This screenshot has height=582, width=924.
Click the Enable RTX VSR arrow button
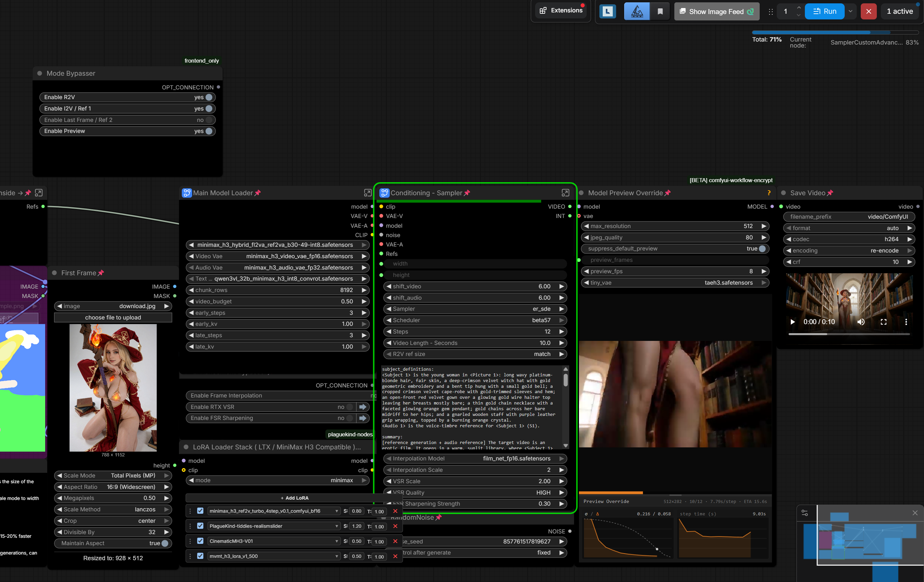coord(362,407)
